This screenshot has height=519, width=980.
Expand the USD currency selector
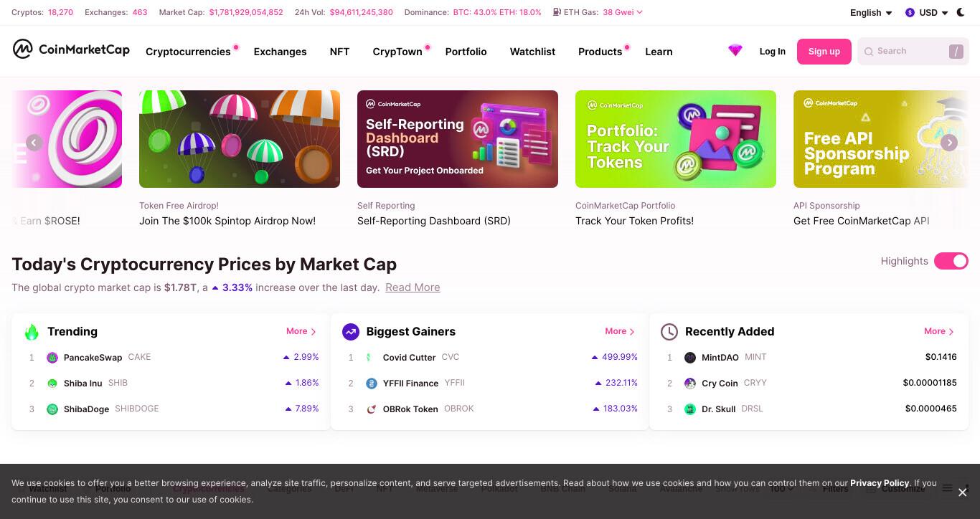(927, 12)
